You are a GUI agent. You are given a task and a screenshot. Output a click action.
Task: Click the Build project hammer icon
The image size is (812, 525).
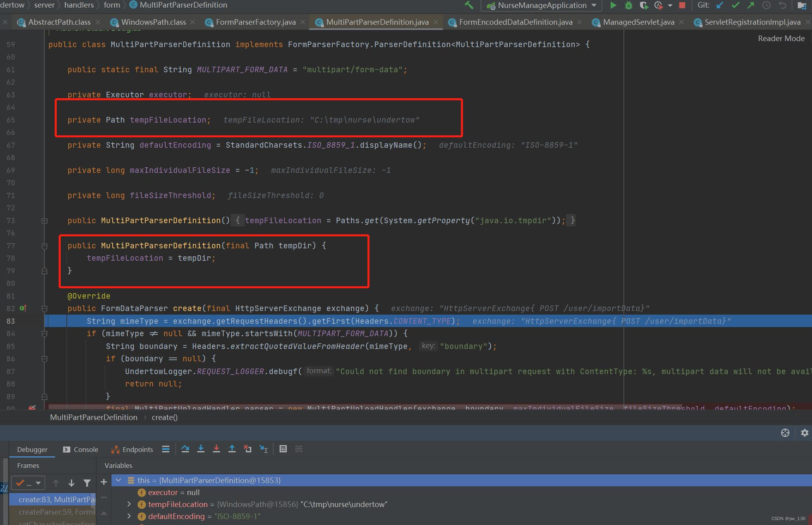coord(469,5)
